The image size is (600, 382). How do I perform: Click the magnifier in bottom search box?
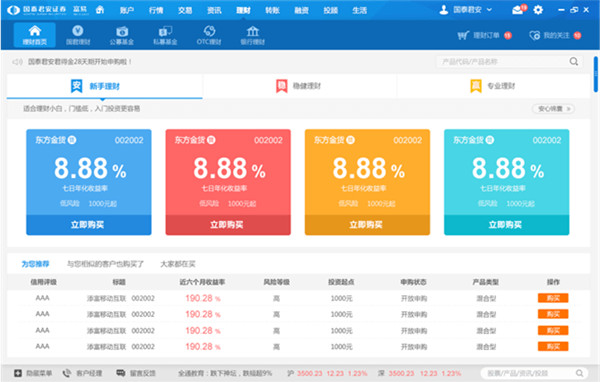pyautogui.click(x=579, y=373)
